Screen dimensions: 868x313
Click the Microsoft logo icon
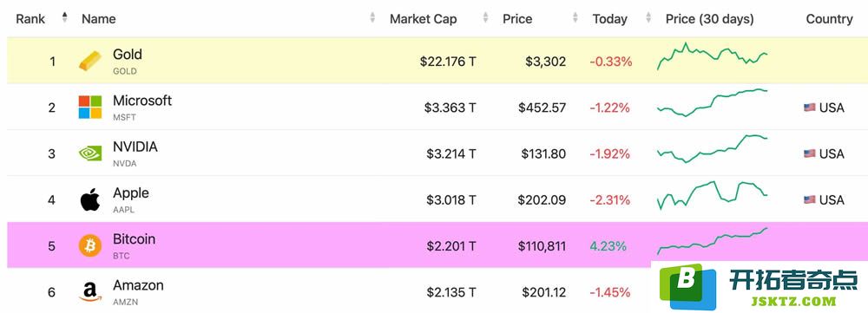coord(90,108)
